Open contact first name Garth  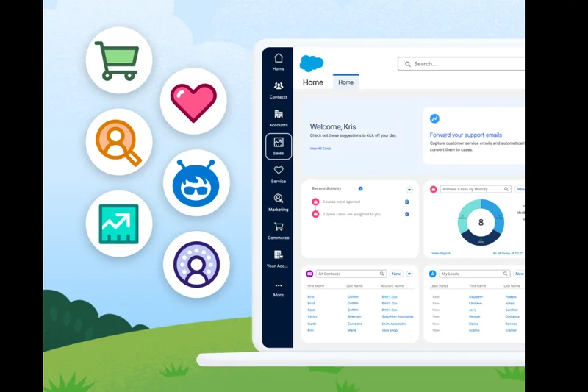312,324
